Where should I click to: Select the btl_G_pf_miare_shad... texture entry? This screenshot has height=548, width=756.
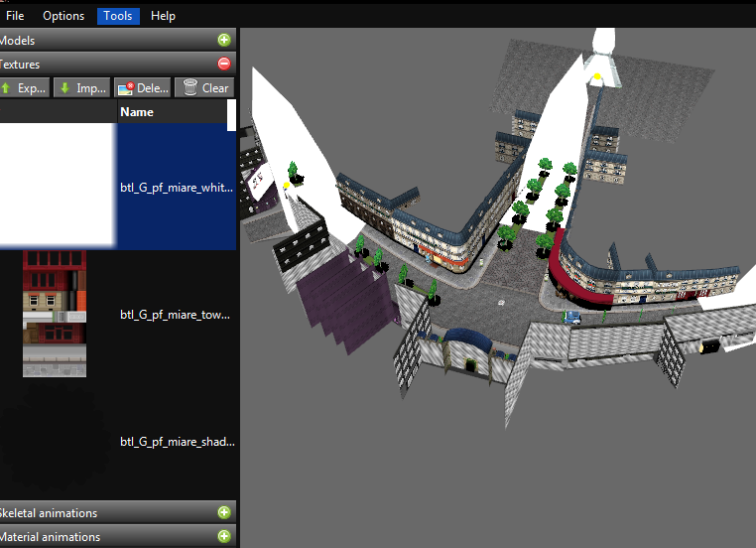[x=176, y=442]
